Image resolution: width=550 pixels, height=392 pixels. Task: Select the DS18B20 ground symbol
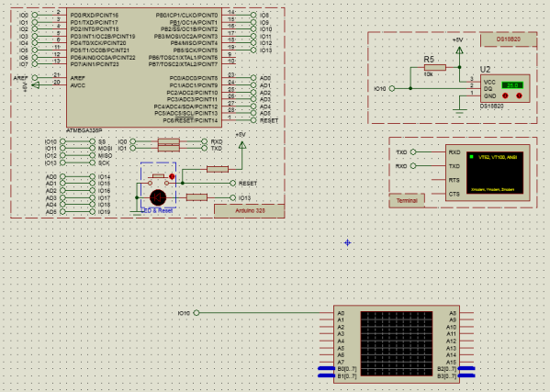459,111
